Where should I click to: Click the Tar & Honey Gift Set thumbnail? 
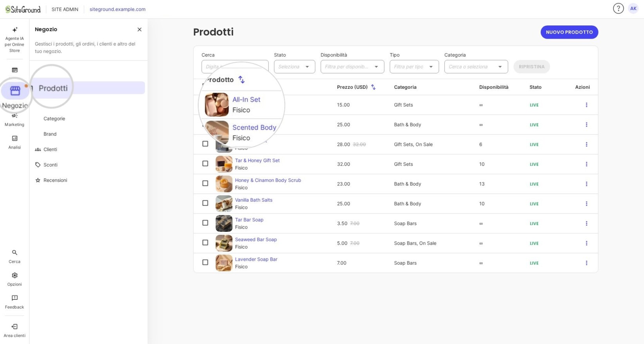(x=224, y=164)
